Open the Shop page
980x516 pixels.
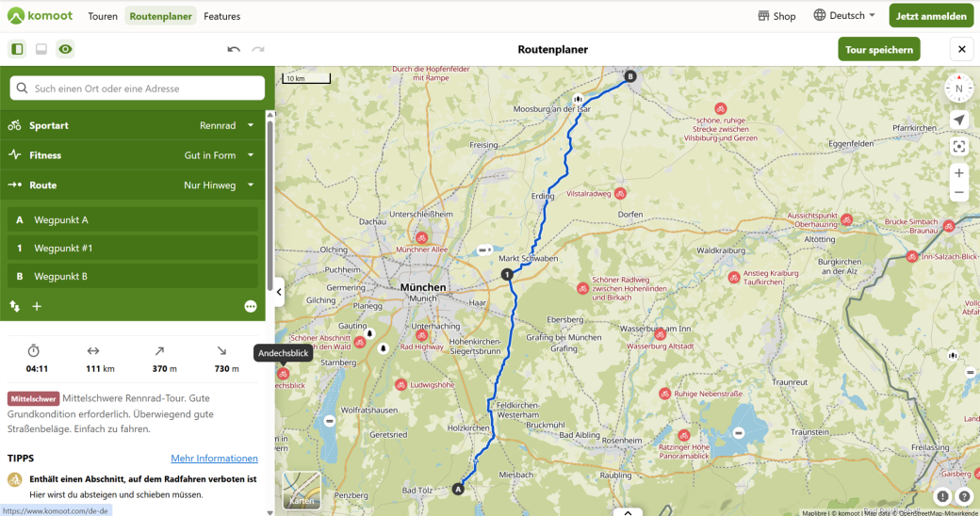(x=776, y=16)
